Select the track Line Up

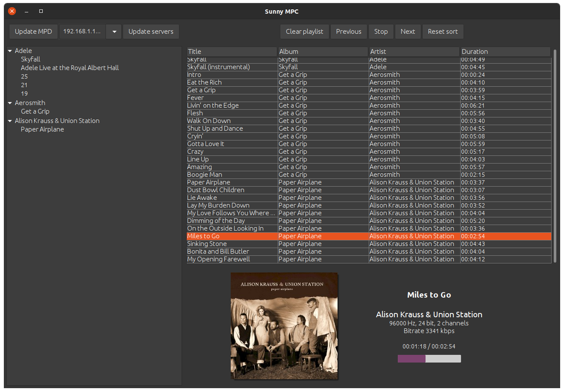198,159
